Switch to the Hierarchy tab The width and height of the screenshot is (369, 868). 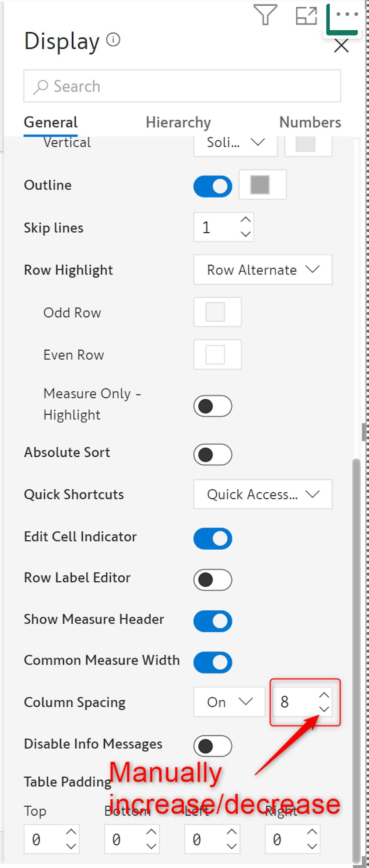point(178,123)
